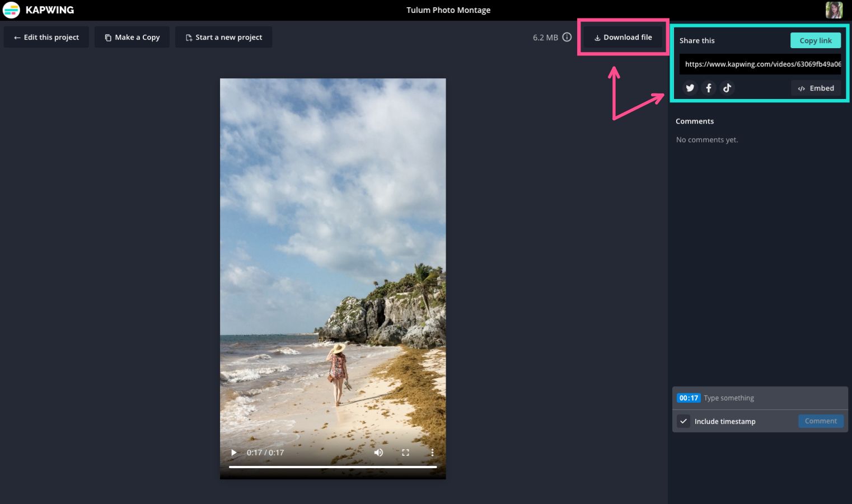Share video on Facebook

(709, 88)
